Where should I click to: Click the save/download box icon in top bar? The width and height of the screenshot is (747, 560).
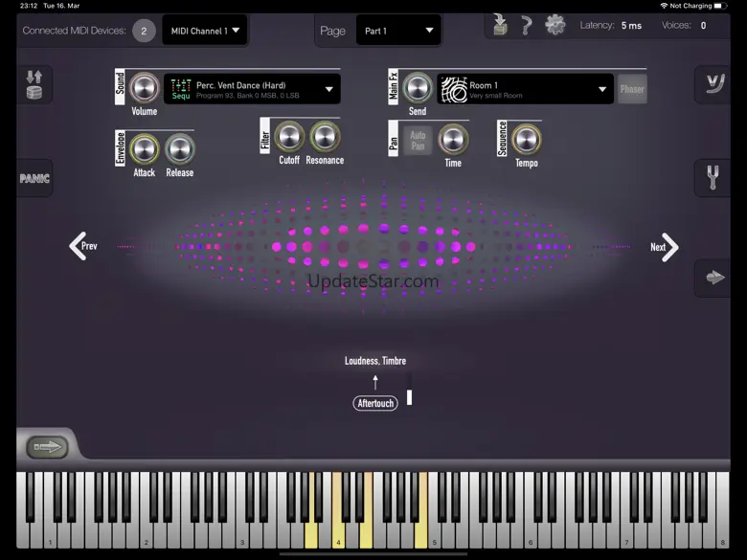tap(499, 25)
